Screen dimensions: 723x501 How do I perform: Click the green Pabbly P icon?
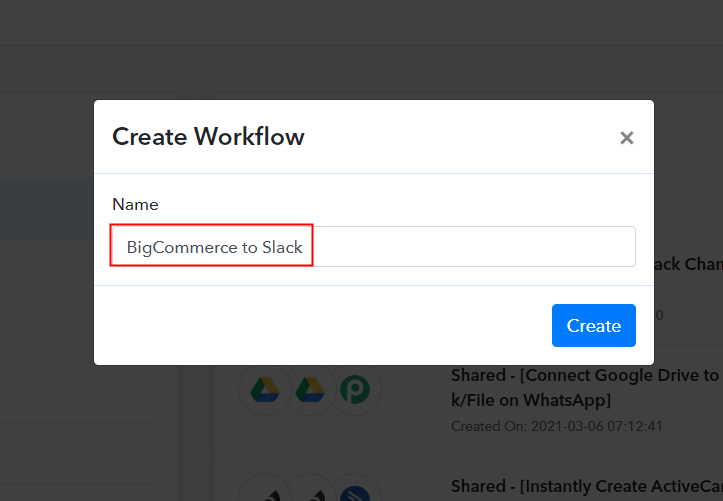pos(357,390)
